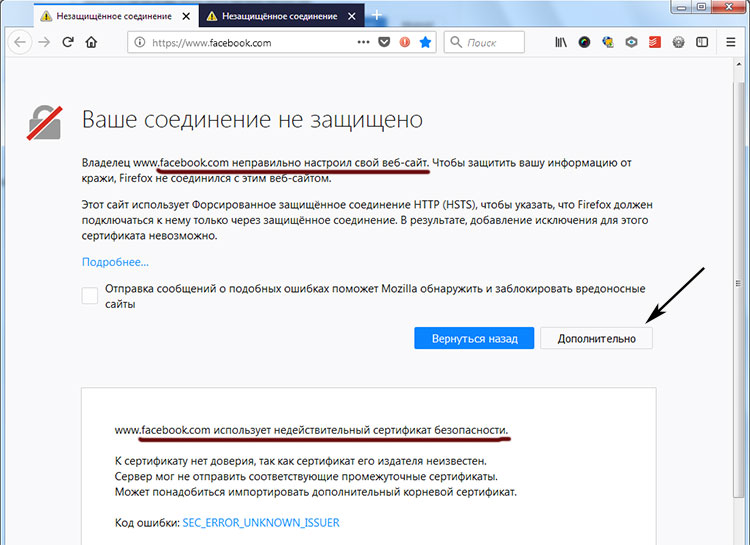The width and height of the screenshot is (750, 545).
Task: Open the hexagon shield extension icon
Action: pyautogui.click(x=631, y=43)
